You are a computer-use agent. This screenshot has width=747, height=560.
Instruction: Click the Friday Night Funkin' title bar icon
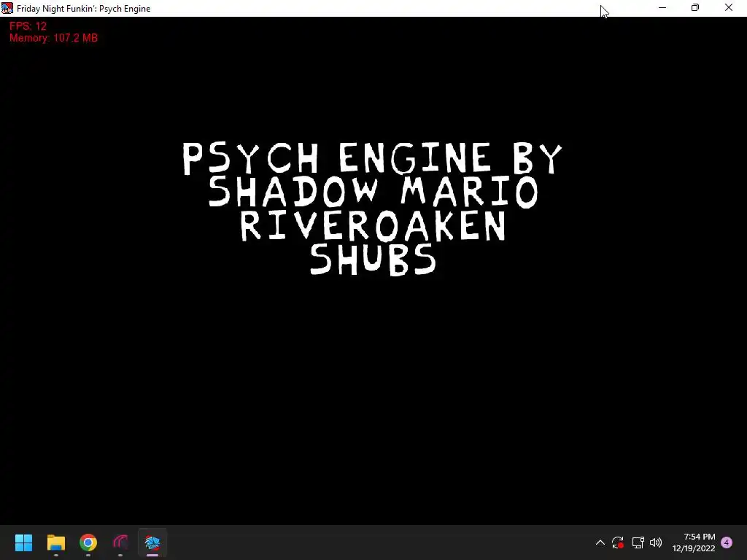7,8
